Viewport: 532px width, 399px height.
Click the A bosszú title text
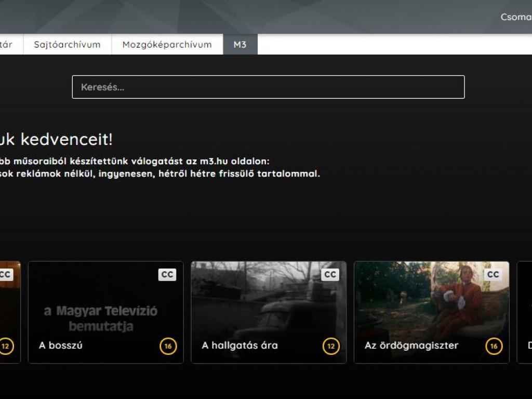[x=61, y=345]
